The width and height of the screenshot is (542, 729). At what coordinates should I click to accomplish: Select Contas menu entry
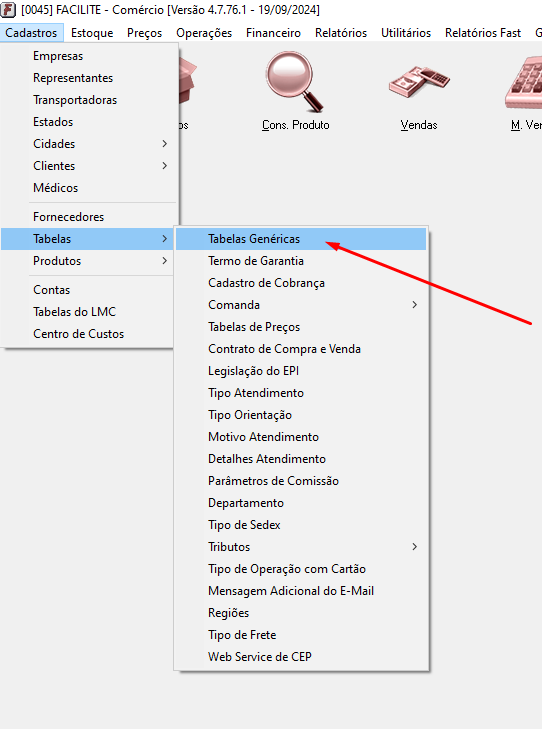tap(88, 290)
